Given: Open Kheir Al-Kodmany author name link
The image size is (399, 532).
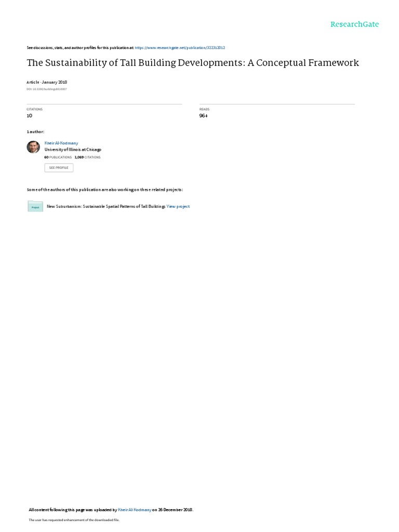Looking at the screenshot, I should (61, 143).
